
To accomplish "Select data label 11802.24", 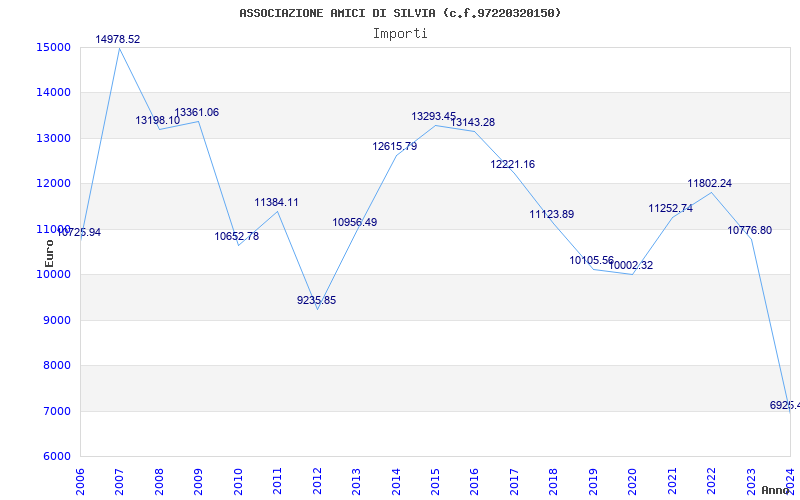I will coord(710,183).
